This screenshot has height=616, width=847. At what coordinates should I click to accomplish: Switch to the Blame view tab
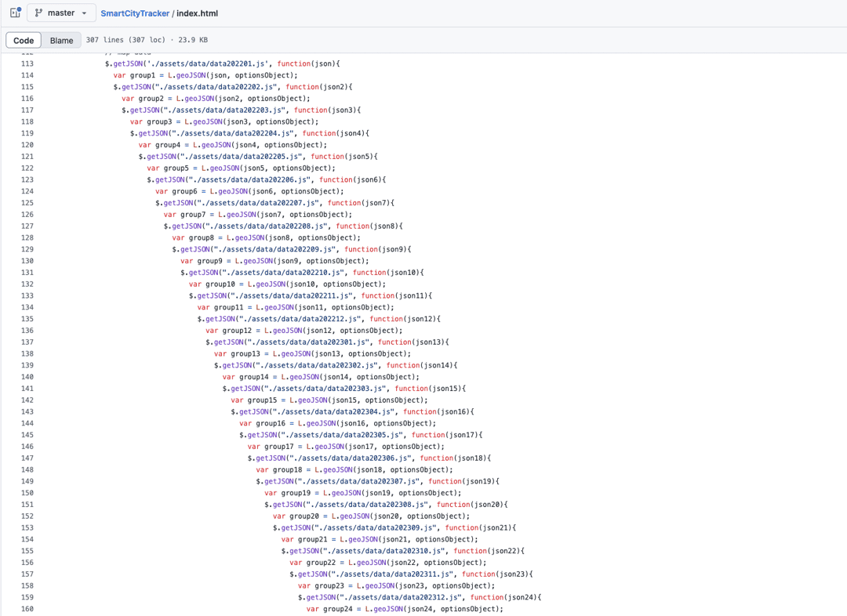coord(62,41)
